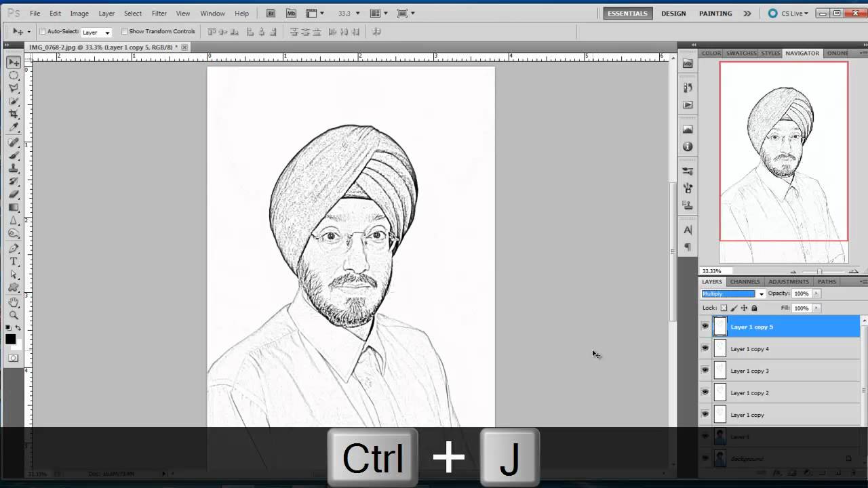This screenshot has height=488, width=868.
Task: Switch to Painting workspace
Action: [715, 13]
